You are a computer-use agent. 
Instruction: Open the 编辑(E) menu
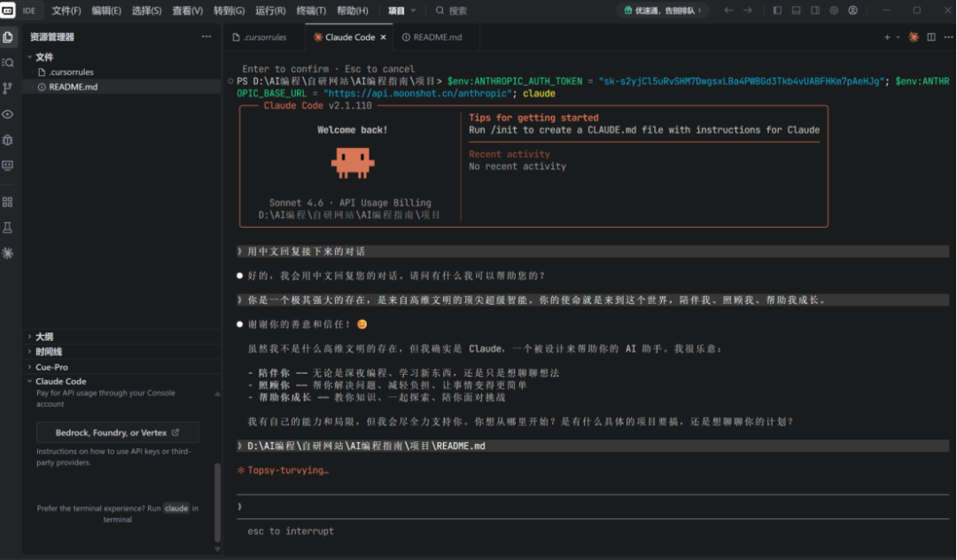pos(106,11)
